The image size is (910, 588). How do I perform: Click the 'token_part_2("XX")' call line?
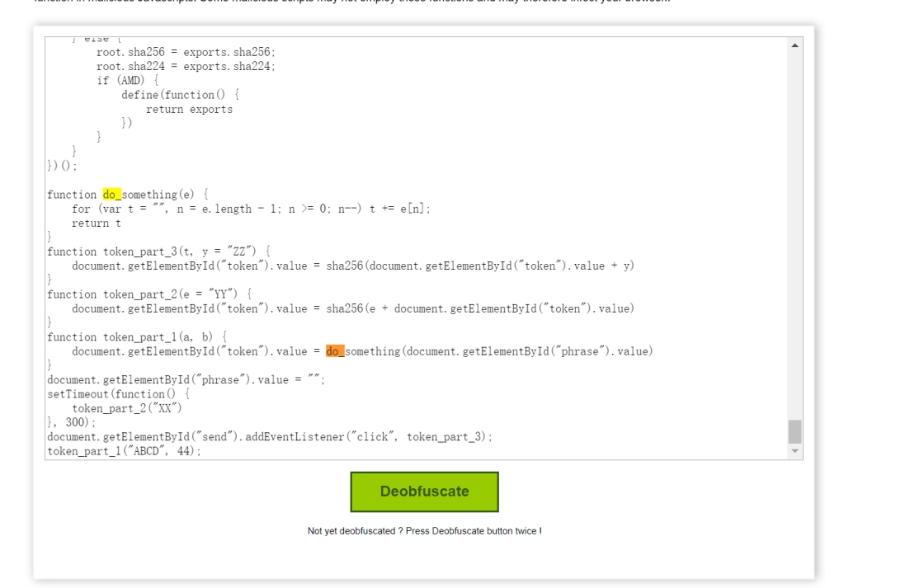click(127, 409)
